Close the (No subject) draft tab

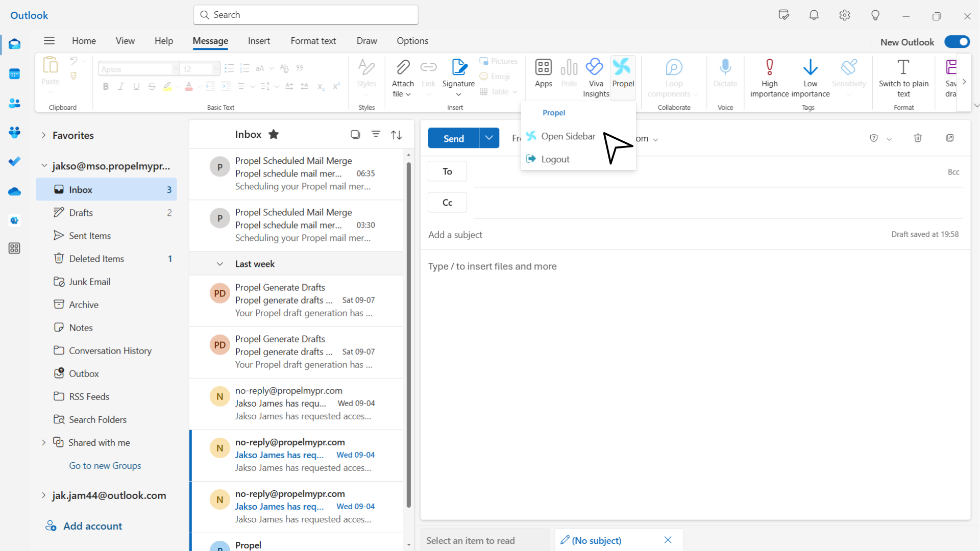click(x=668, y=540)
